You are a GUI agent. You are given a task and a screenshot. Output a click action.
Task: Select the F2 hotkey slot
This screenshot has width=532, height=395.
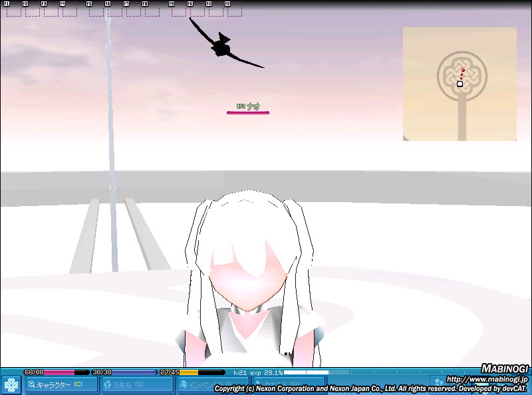(x=32, y=9)
